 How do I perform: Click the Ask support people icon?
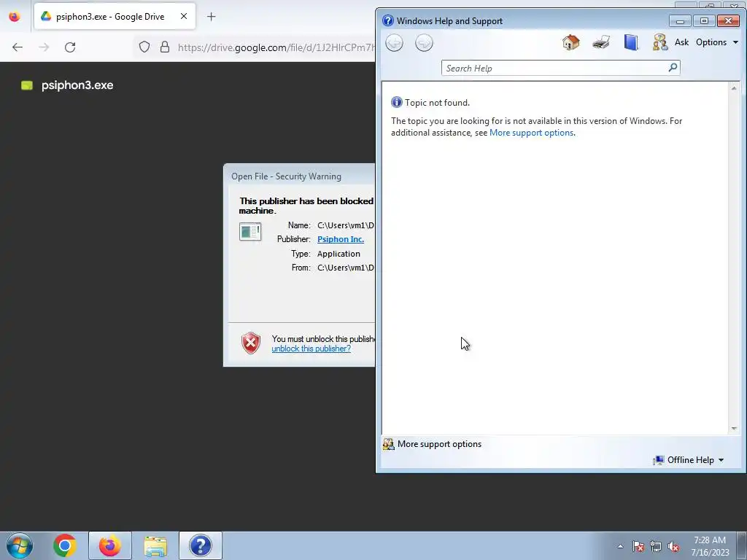(660, 42)
